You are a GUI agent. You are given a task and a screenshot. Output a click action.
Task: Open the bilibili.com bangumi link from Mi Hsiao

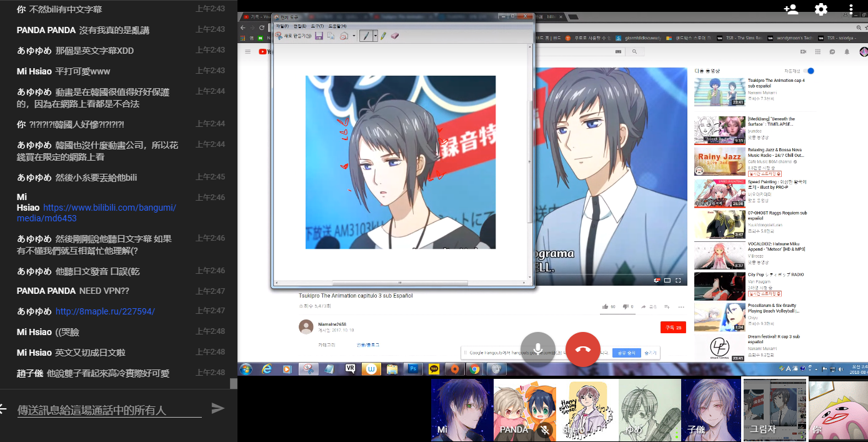pyautogui.click(x=96, y=213)
